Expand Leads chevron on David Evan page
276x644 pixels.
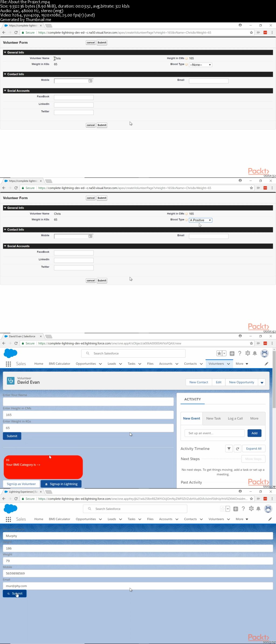click(120, 364)
